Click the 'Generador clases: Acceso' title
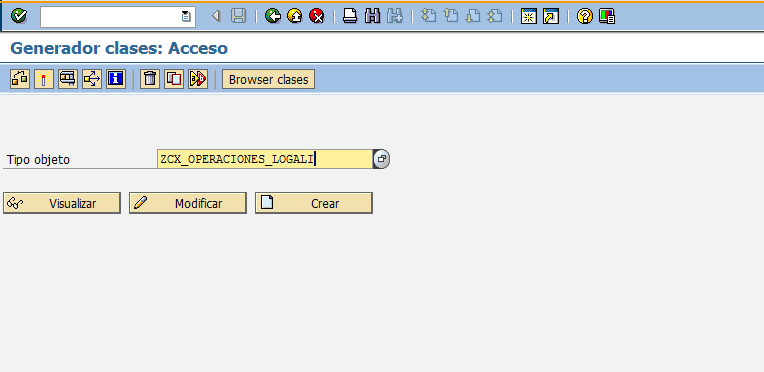Image resolution: width=764 pixels, height=372 pixels. pyautogui.click(x=119, y=48)
